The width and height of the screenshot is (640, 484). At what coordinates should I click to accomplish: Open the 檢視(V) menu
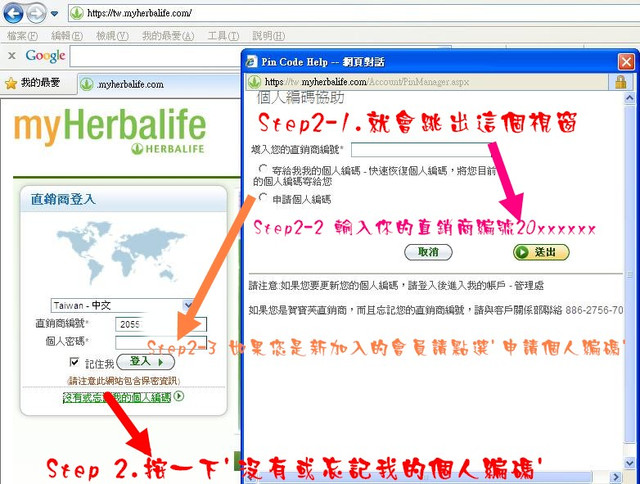tap(112, 36)
